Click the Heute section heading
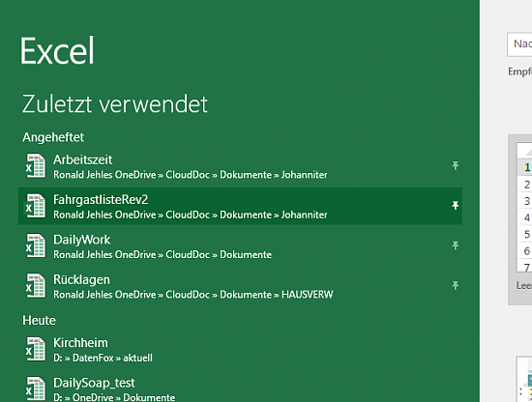Viewport: 532px width, 402px height. pyautogui.click(x=39, y=321)
